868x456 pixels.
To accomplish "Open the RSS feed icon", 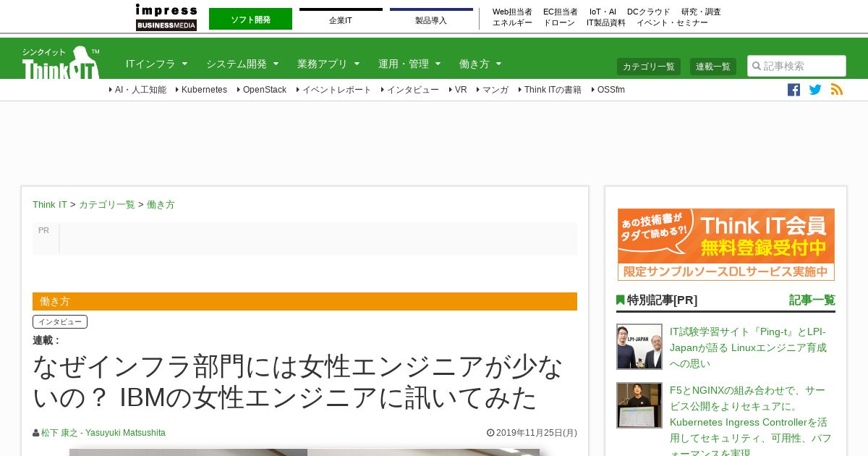I will (837, 90).
